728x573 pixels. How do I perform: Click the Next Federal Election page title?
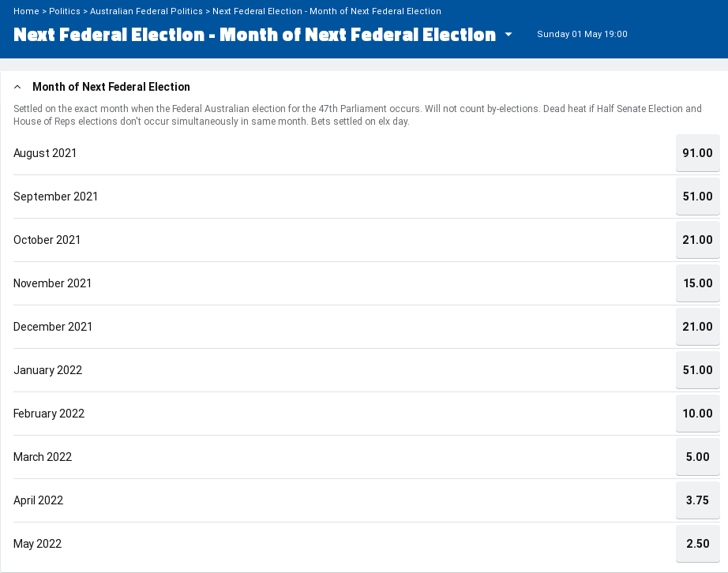(254, 35)
